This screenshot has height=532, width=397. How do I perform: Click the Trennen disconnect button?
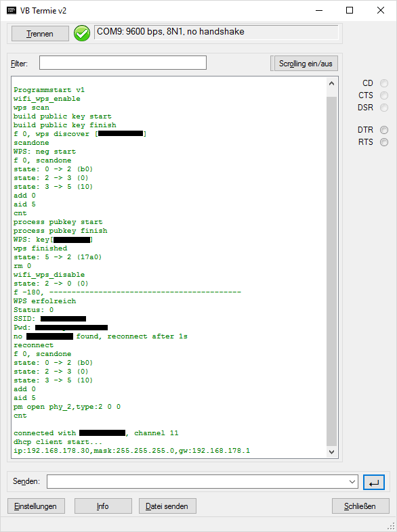tap(40, 34)
